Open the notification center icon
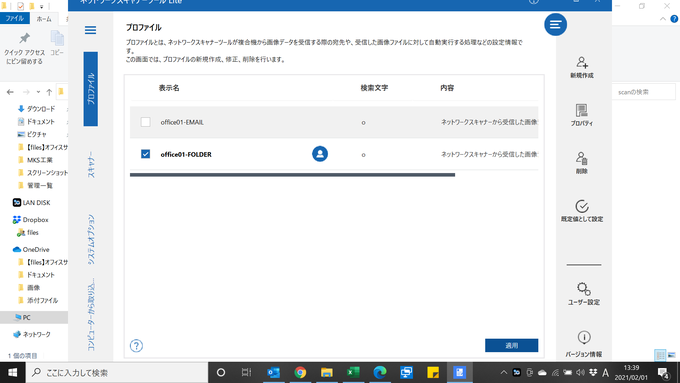The height and width of the screenshot is (383, 680). click(x=664, y=373)
